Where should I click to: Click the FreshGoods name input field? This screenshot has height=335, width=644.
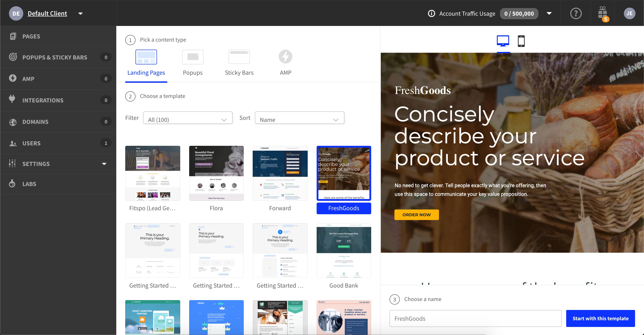(475, 318)
